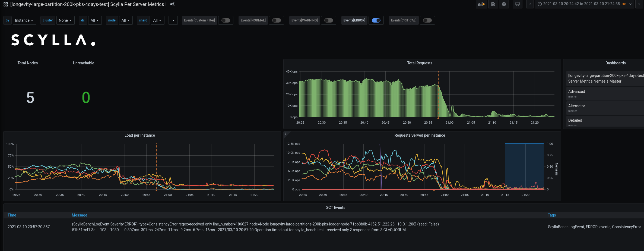Open the Load per Instance panel title menu

[x=139, y=135]
